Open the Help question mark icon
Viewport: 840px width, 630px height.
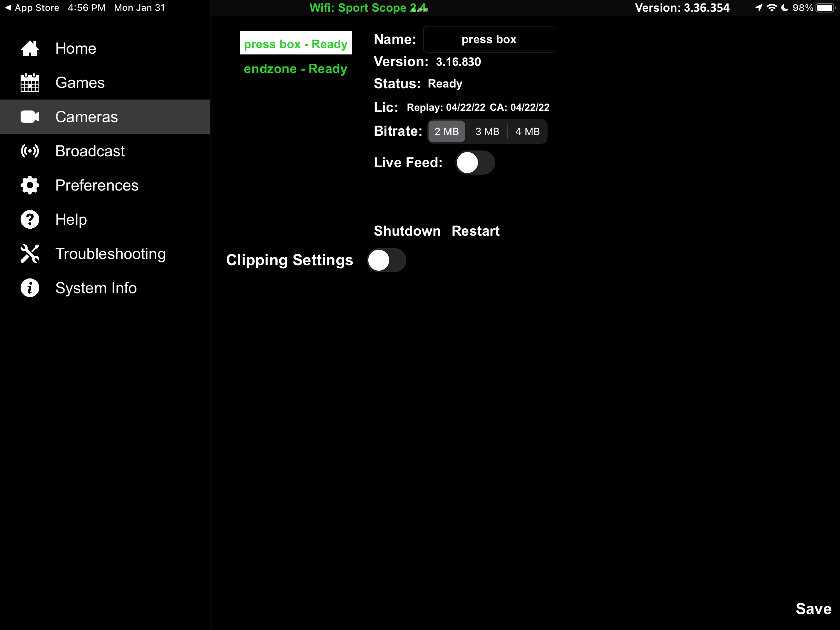coord(30,219)
